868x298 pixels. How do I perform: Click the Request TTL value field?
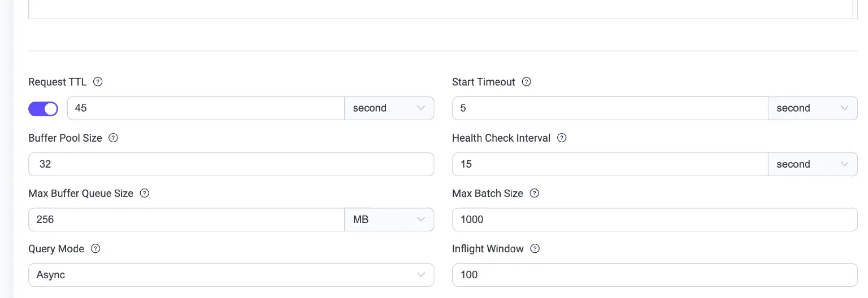[x=206, y=108]
